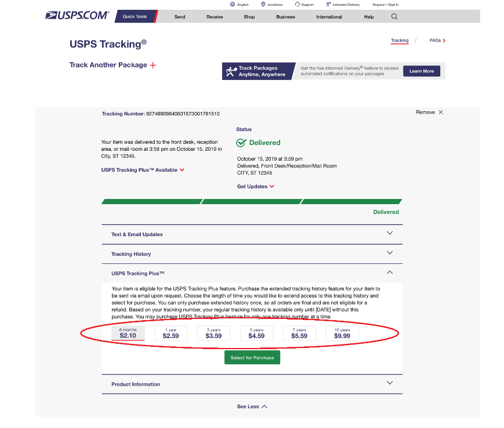Click the Support headset icon
This screenshot has width=504, height=428.
298,4
